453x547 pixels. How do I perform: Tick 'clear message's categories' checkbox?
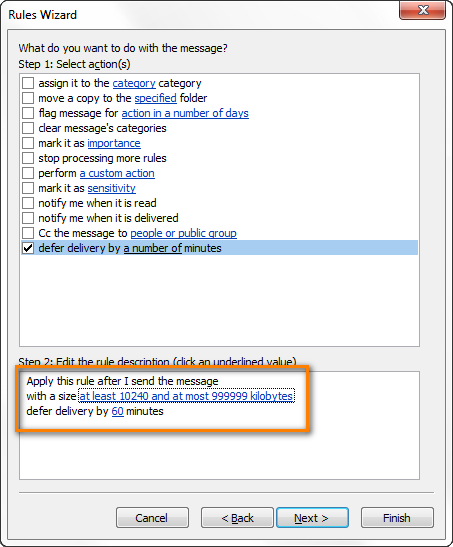click(x=28, y=128)
